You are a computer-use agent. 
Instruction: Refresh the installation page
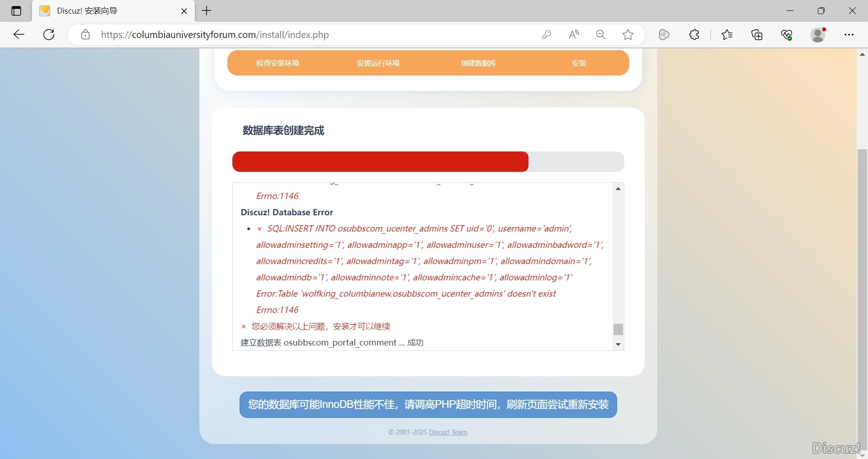48,35
